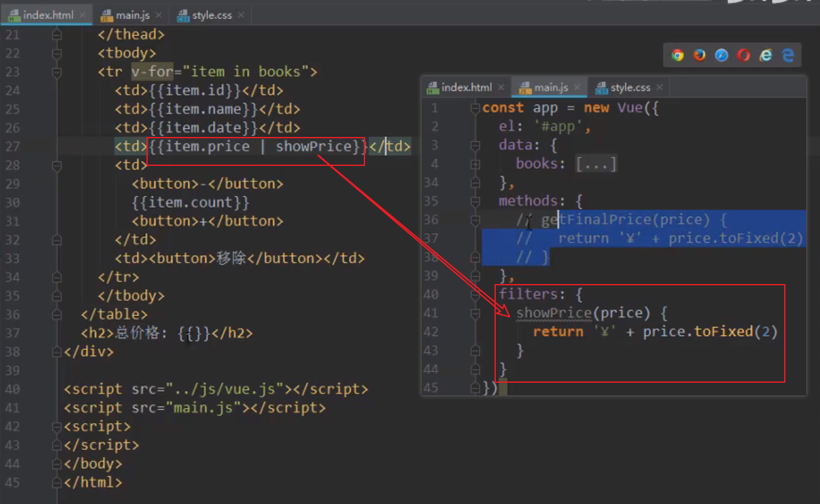Image resolution: width=820 pixels, height=504 pixels.
Task: Open preview in Internet Explorer icon
Action: pos(765,55)
